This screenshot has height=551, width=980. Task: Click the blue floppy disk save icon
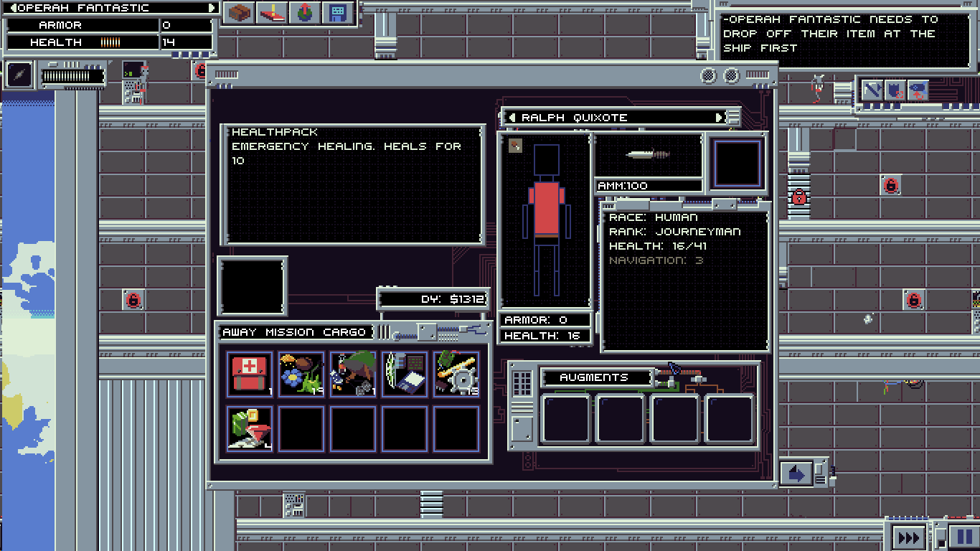click(x=337, y=13)
